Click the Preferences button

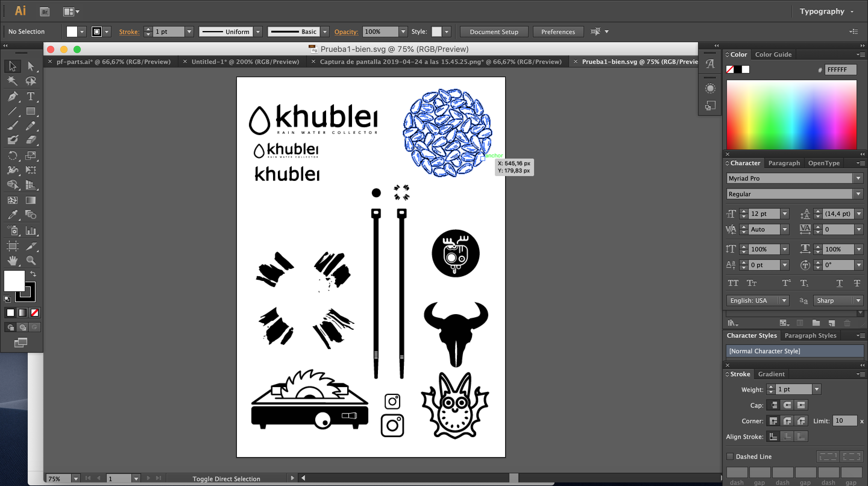click(558, 32)
